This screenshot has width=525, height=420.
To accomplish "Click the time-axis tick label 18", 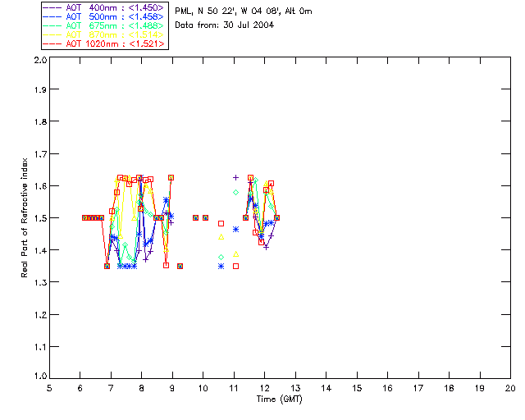I will (x=449, y=388).
